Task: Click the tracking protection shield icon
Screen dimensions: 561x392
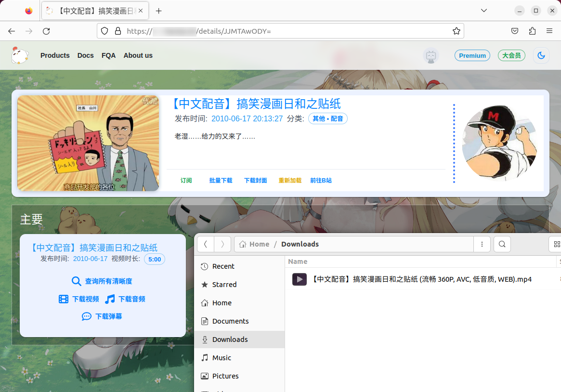Action: click(104, 31)
